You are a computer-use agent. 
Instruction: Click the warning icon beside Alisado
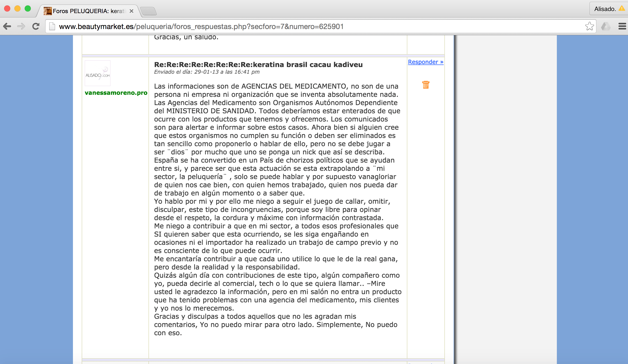(622, 8)
